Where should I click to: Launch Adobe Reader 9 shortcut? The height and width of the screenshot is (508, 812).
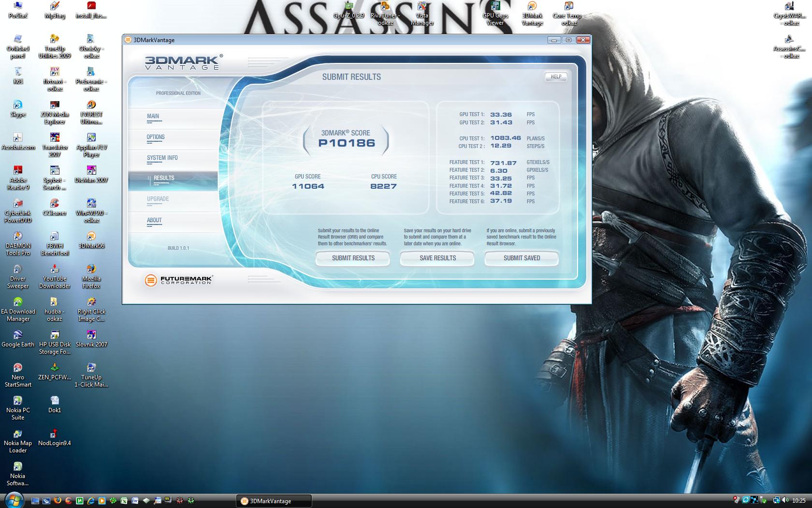[x=18, y=178]
